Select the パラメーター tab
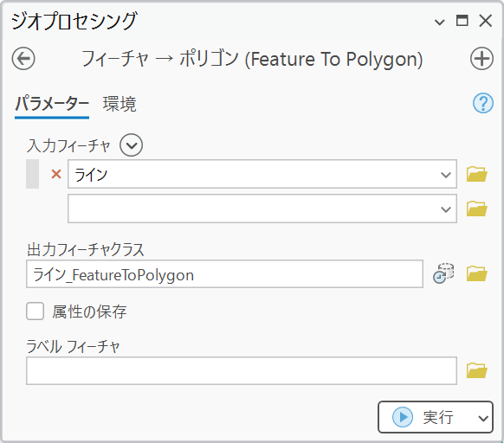 coord(52,104)
